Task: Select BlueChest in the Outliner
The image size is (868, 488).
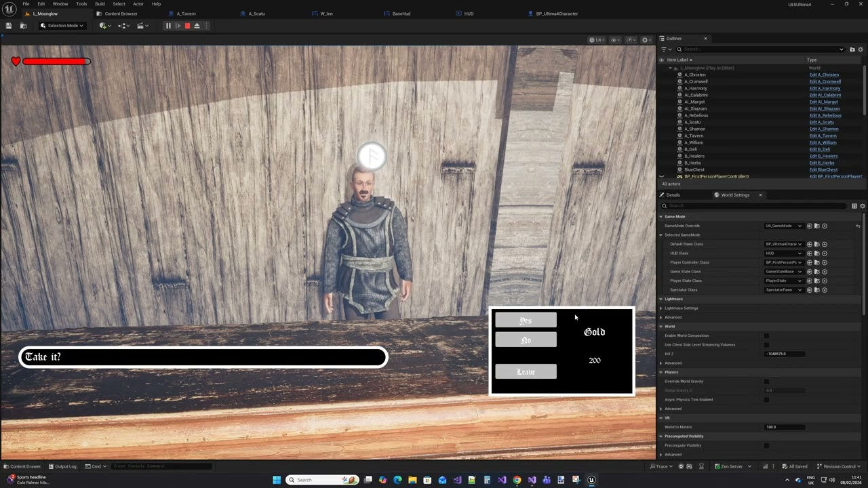Action: point(694,169)
